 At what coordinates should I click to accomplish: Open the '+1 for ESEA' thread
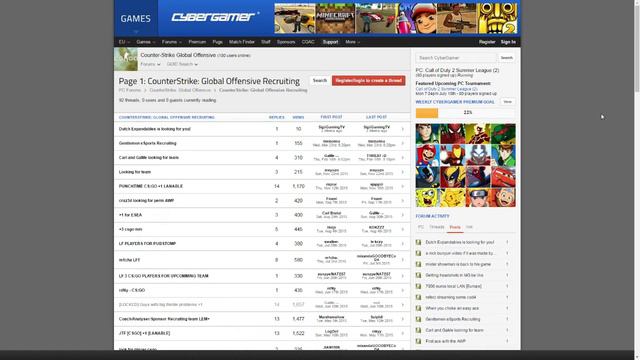pos(131,215)
